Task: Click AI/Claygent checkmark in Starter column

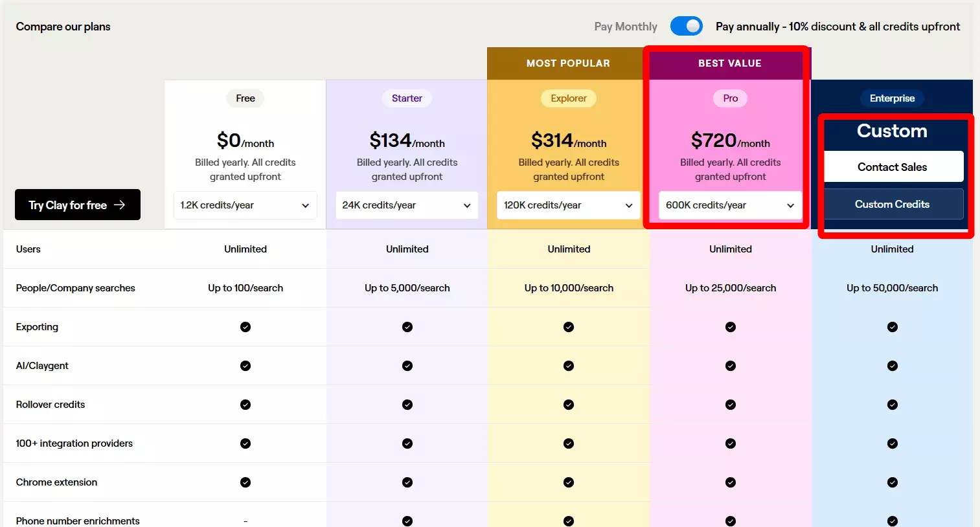Action: point(407,366)
